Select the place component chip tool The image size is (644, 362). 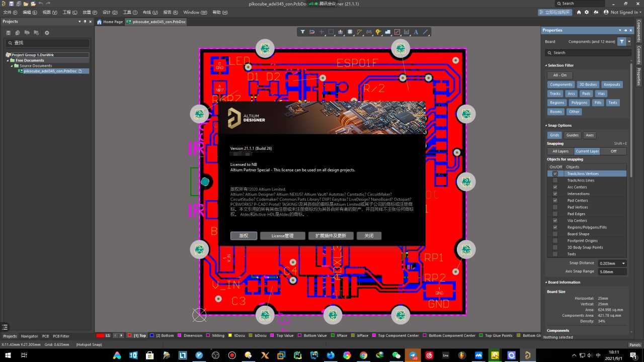(350, 32)
